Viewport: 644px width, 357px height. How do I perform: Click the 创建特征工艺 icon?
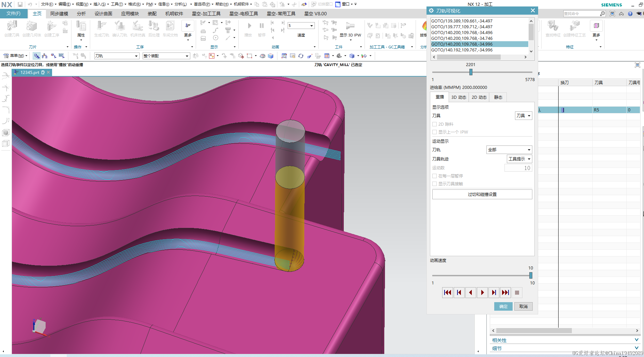575,26
